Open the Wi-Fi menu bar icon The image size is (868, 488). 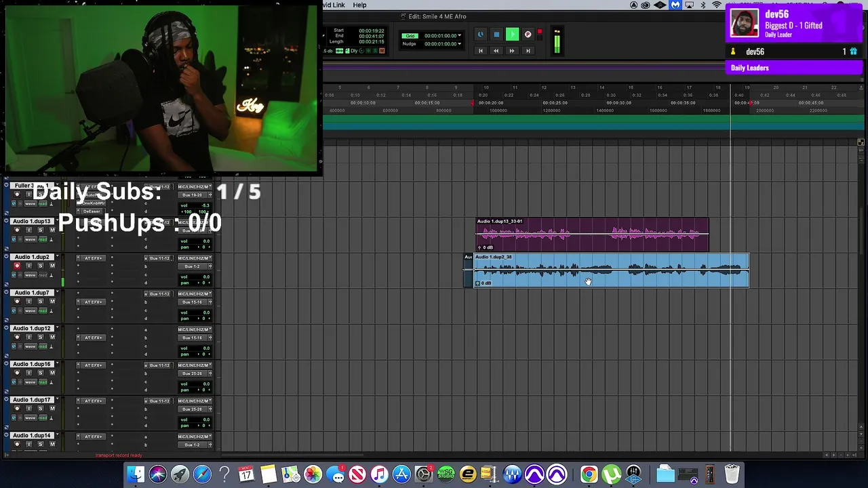(x=716, y=5)
